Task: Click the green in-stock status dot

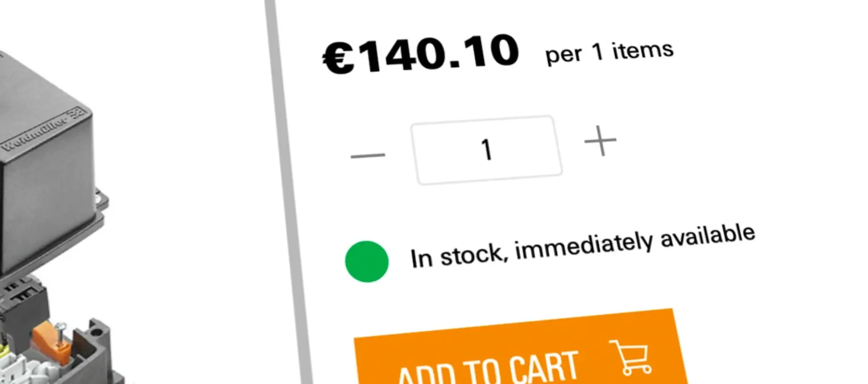Action: [367, 262]
